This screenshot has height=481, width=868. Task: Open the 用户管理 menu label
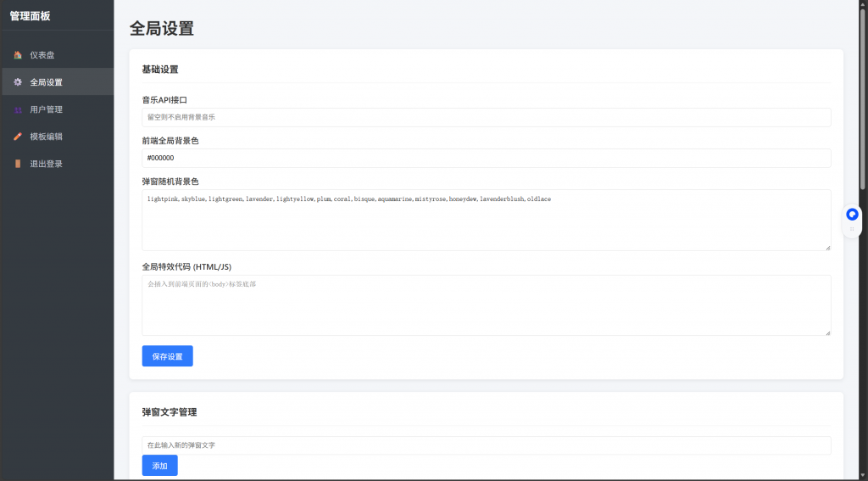pos(46,109)
